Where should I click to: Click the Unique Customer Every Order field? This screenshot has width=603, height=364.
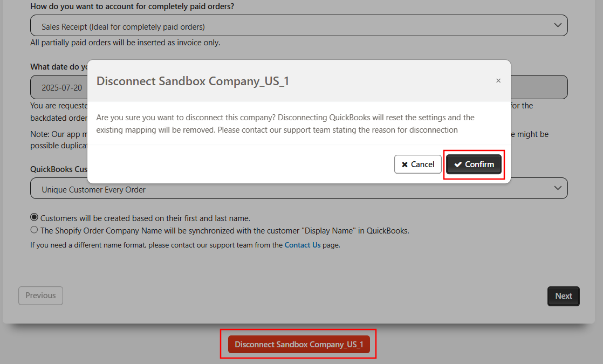(x=299, y=188)
